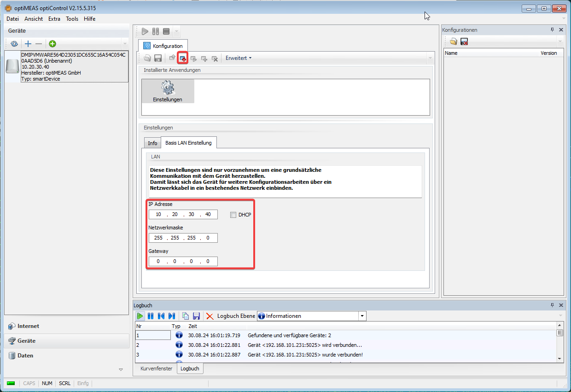This screenshot has height=392, width=571.
Task: Click the delete saved configuration icon
Action: (464, 42)
